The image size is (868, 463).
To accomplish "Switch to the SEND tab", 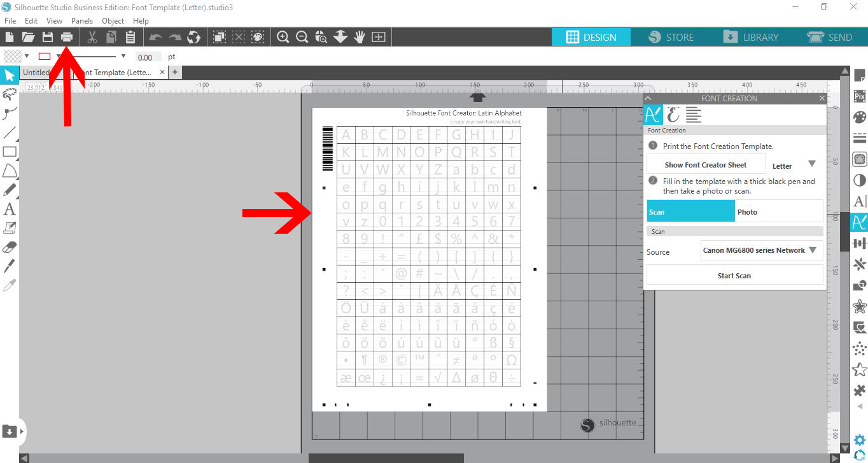I will [829, 37].
